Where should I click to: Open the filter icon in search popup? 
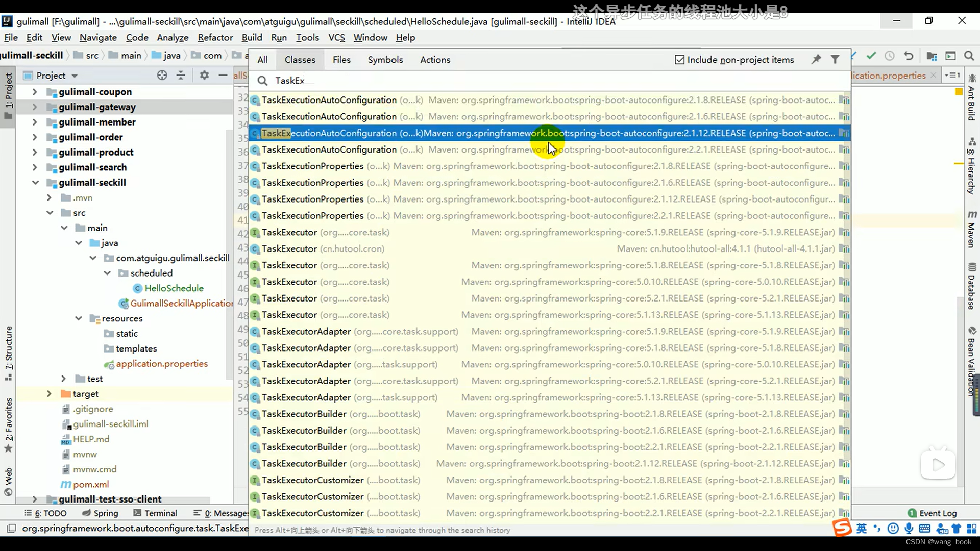(x=835, y=59)
